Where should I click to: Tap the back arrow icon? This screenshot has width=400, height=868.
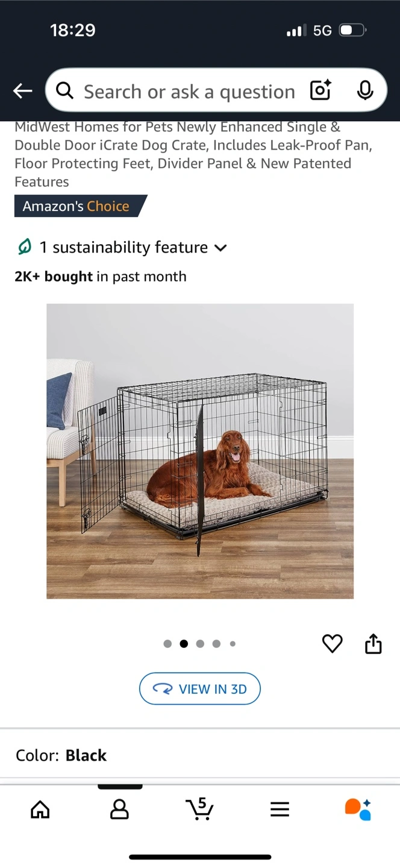(x=22, y=91)
